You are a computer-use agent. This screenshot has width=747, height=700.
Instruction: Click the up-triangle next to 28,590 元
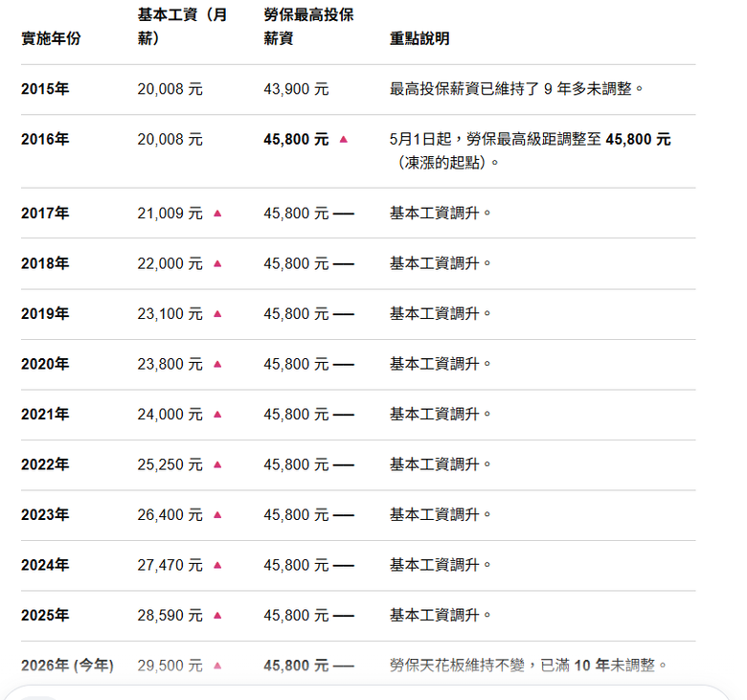pos(217,615)
